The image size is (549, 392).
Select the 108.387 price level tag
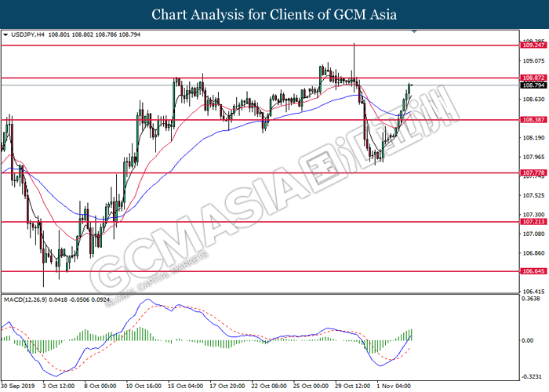click(533, 120)
